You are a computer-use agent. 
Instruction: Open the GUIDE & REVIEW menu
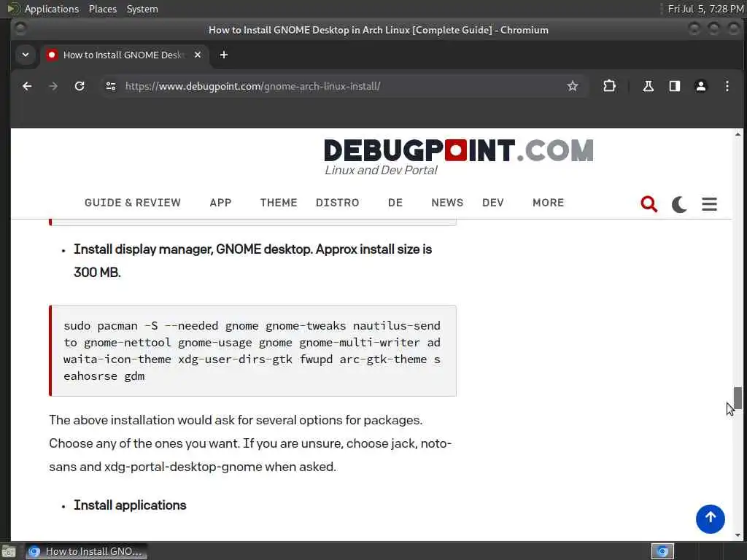[x=133, y=203]
